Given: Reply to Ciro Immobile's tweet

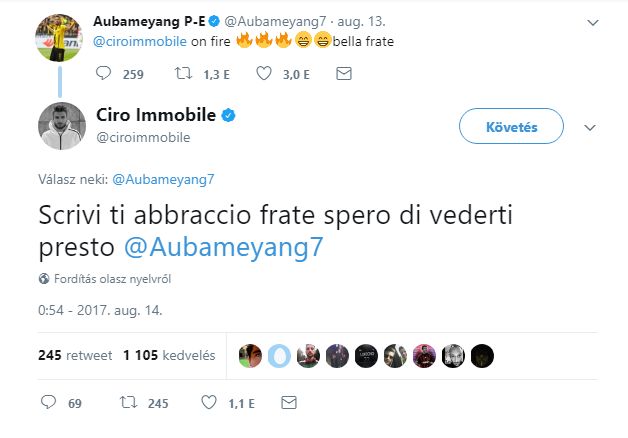Looking at the screenshot, I should coord(48,402).
